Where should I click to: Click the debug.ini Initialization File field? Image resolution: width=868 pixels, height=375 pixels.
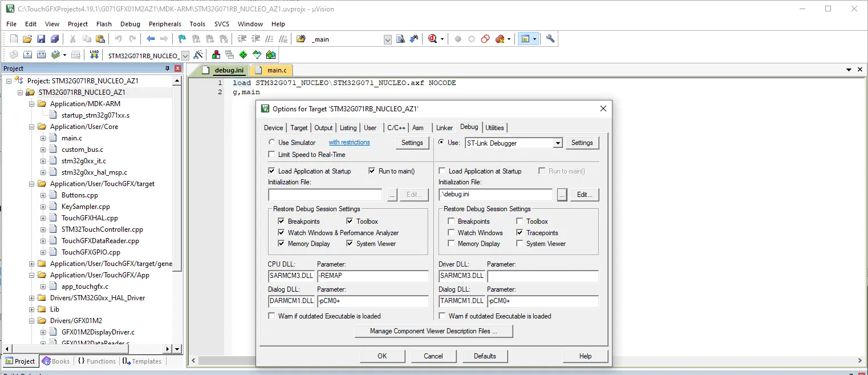[495, 195]
